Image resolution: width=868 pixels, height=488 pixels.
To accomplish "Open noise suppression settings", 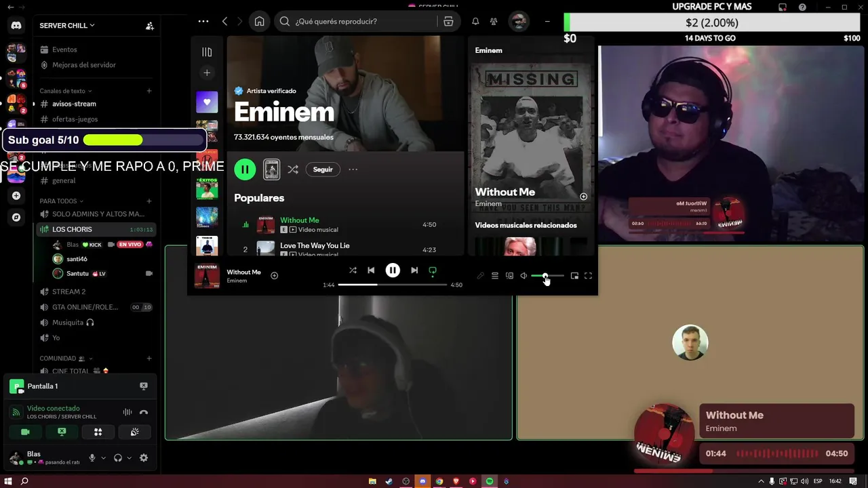I will [x=127, y=412].
